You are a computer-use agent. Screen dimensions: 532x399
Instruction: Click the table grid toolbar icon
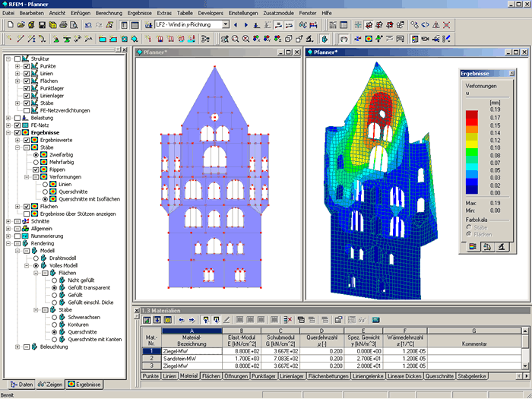[344, 25]
